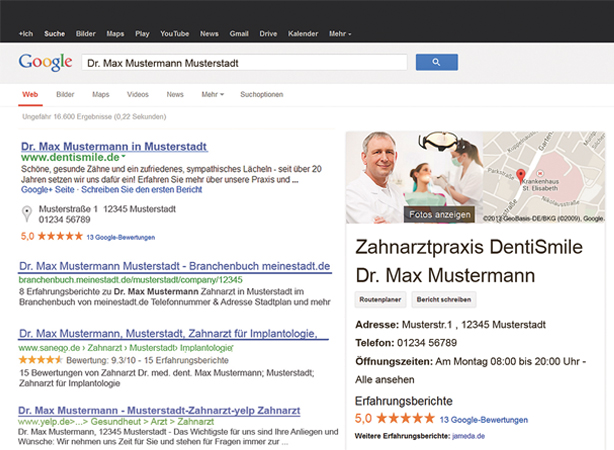The height and width of the screenshot is (450, 614).
Task: Click the orange stars next to 13 Google-Bewertungen in first result
Action: (60, 236)
